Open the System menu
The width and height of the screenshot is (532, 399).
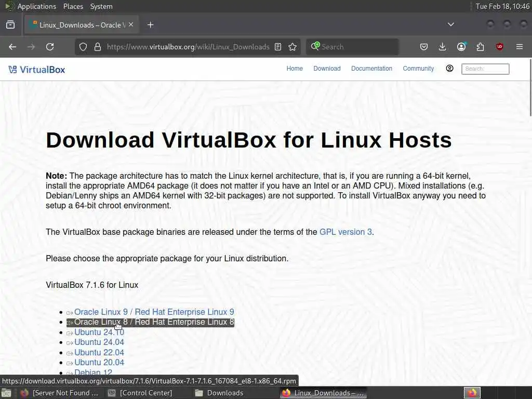[x=101, y=6]
